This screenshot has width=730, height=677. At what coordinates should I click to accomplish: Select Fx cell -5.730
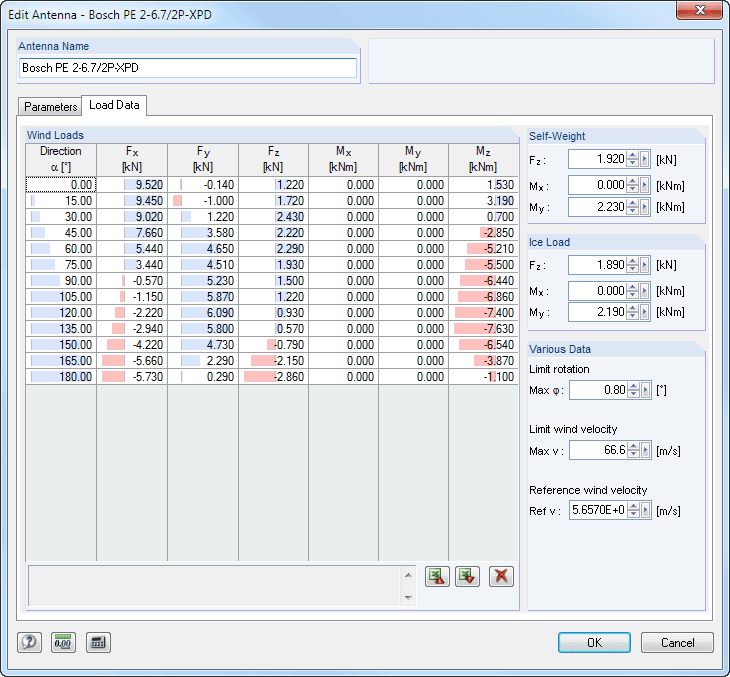pyautogui.click(x=132, y=377)
